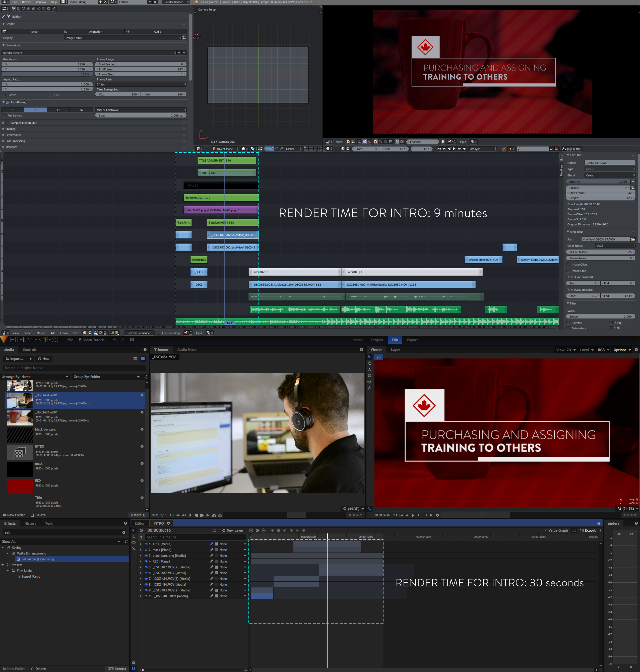Close the INTRO composite tab
Viewport: 640px width, 672px height.
point(168,523)
